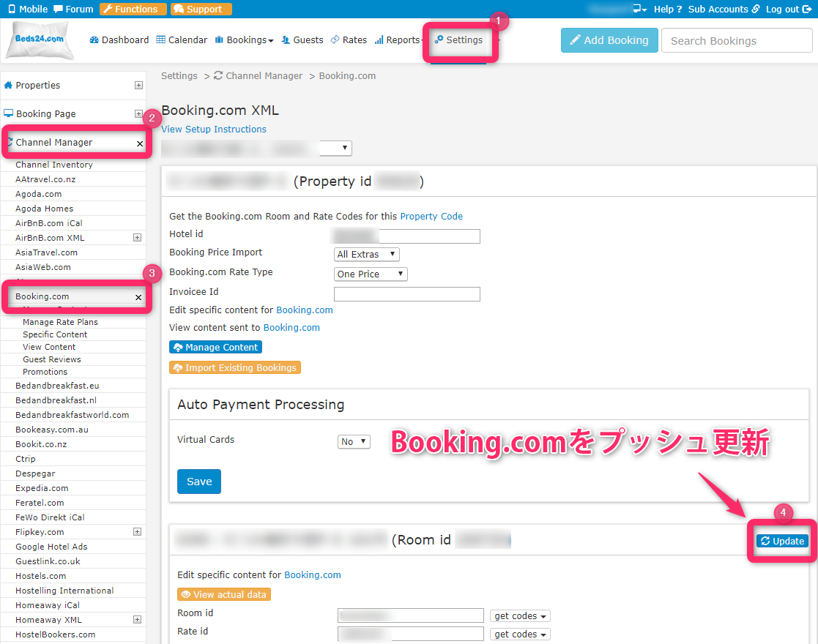Click the Functions wrench button
Screen dimensions: 818x644
pyautogui.click(x=133, y=9)
